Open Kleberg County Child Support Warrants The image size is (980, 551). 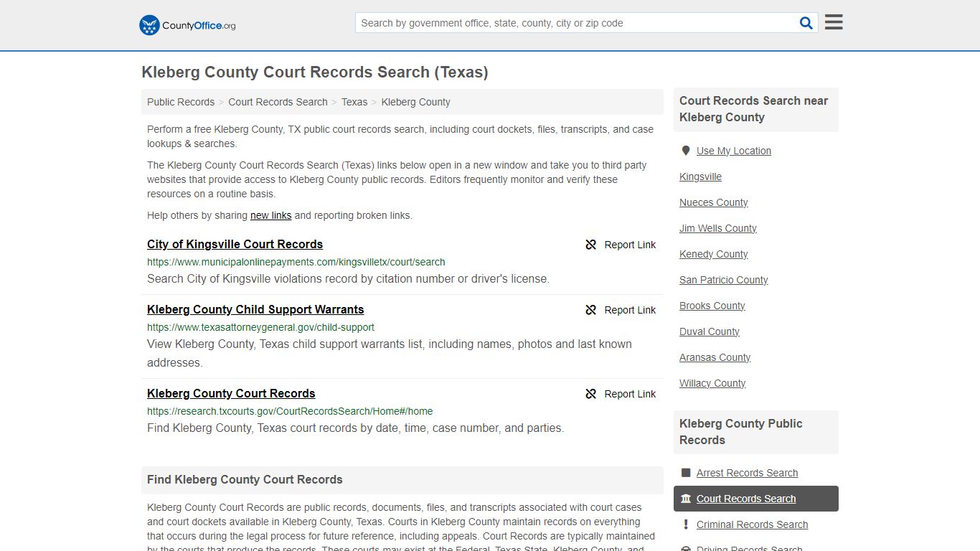255,309
